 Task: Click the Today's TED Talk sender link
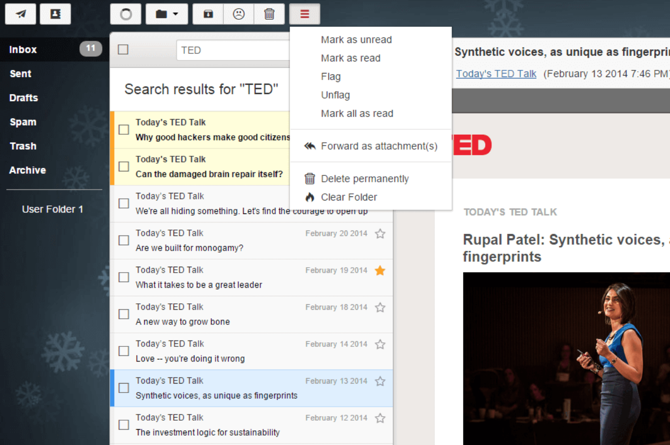(496, 74)
